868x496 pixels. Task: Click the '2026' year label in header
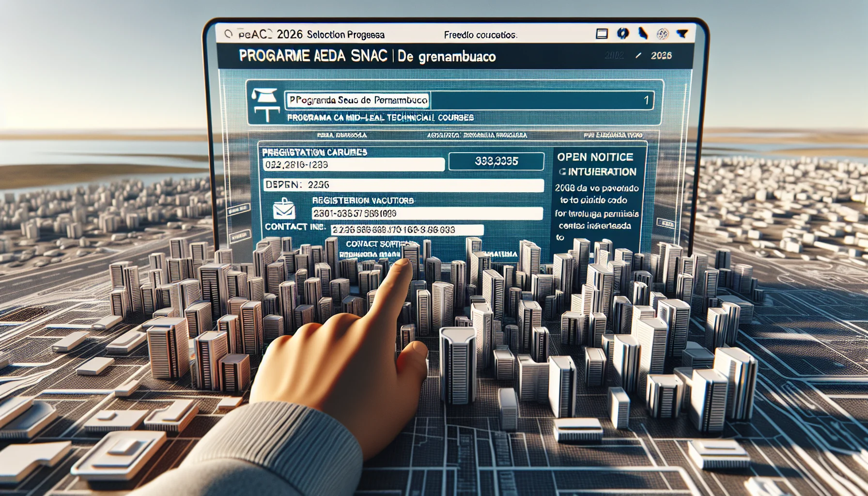(661, 56)
